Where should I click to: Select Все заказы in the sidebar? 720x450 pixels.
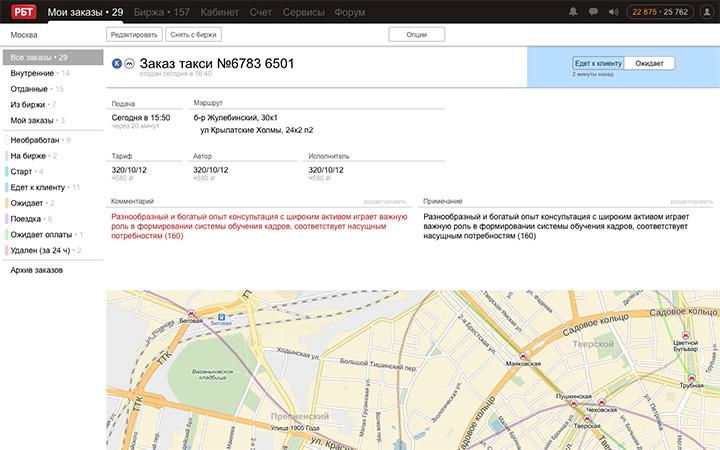(53, 57)
